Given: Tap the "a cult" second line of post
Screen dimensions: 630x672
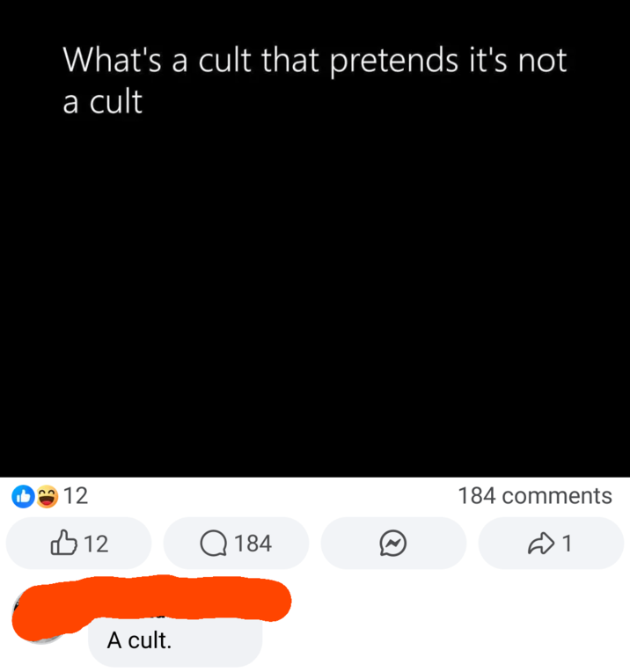Looking at the screenshot, I should tap(102, 102).
